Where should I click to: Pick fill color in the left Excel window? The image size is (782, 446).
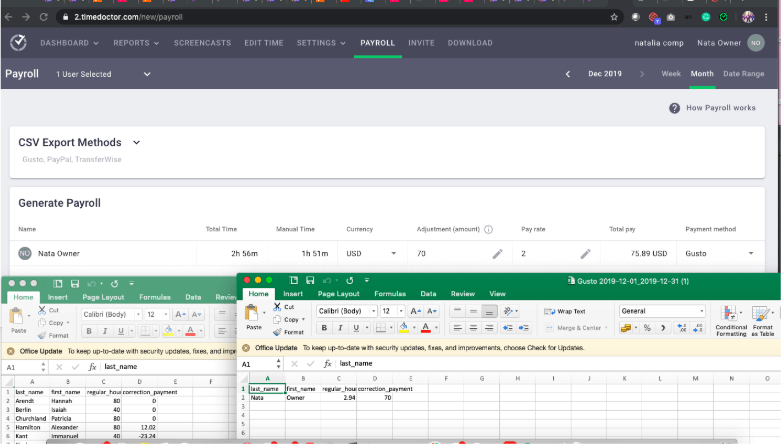point(169,331)
